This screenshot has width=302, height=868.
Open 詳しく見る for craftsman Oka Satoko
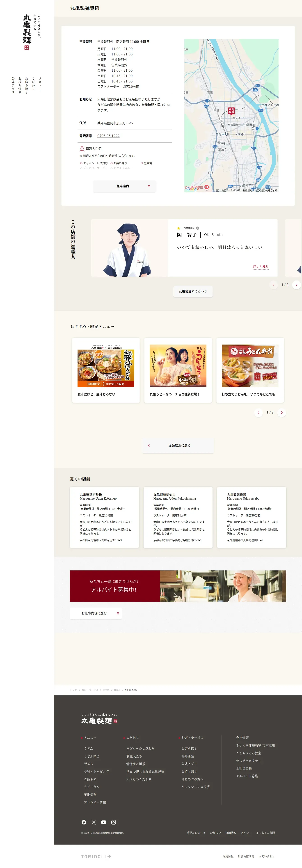point(261,266)
